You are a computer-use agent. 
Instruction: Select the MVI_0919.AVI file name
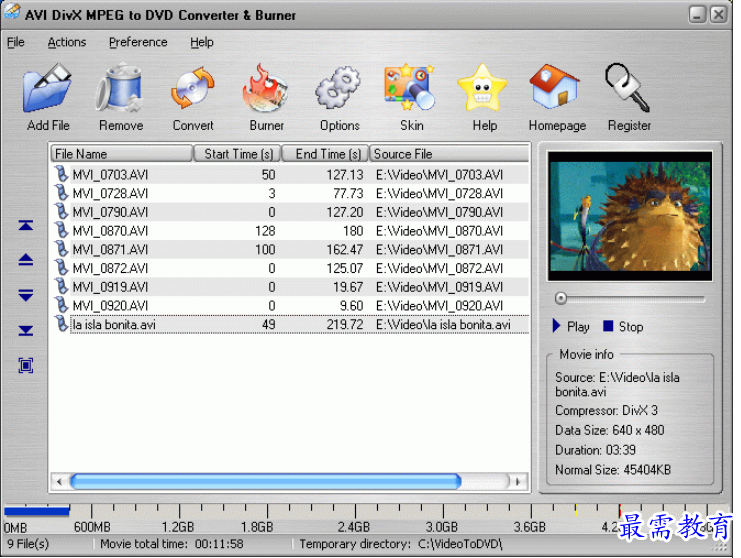(110, 287)
